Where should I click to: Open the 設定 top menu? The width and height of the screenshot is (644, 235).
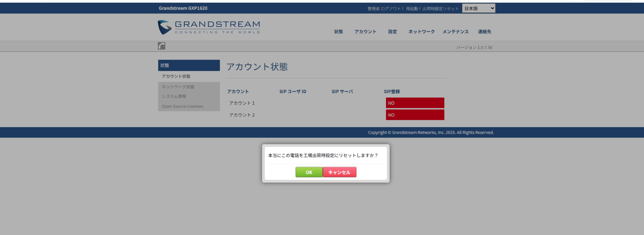click(x=392, y=31)
